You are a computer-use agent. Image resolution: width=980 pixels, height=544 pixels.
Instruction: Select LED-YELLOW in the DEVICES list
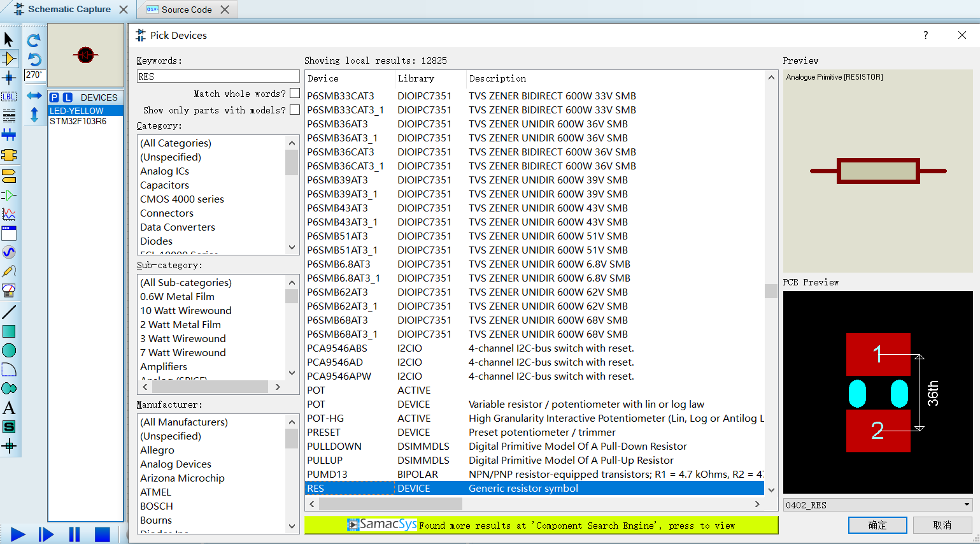tap(85, 111)
